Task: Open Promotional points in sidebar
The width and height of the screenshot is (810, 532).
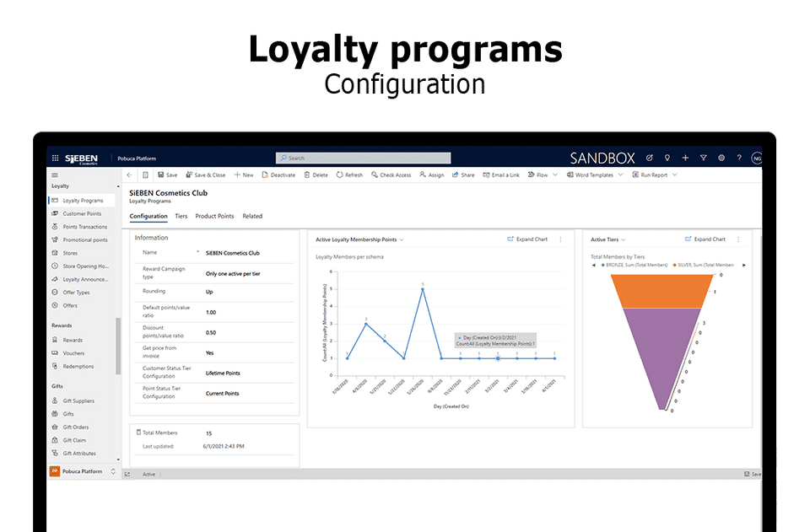Action: [x=83, y=240]
